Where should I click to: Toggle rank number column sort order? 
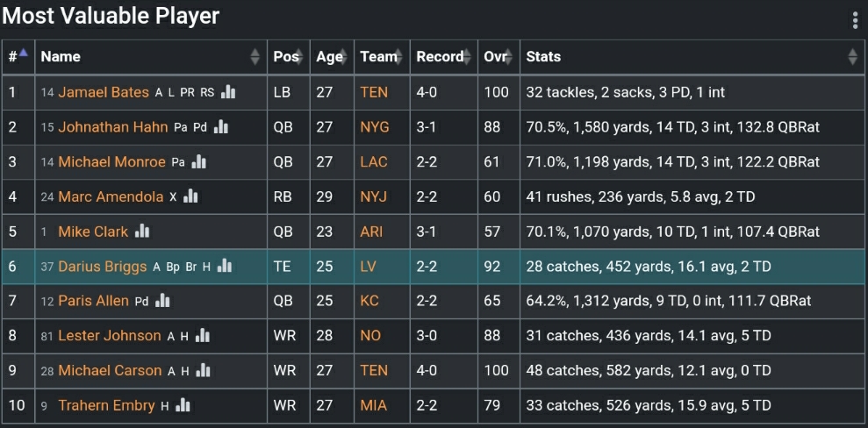pos(18,57)
